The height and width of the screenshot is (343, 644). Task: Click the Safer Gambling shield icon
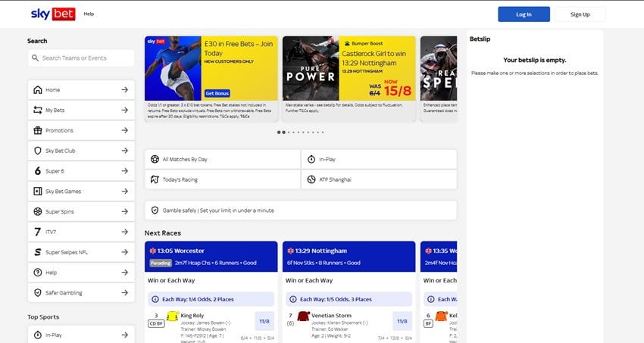point(37,292)
